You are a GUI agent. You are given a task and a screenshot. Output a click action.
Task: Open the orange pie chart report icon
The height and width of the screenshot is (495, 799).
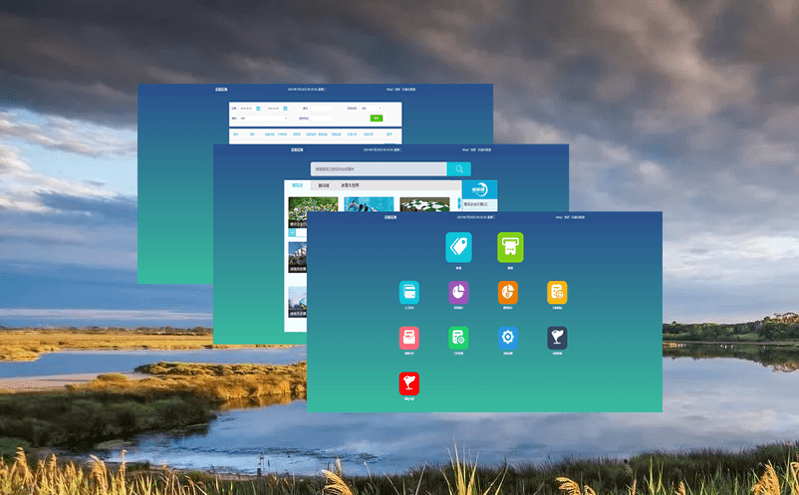pos(508,292)
